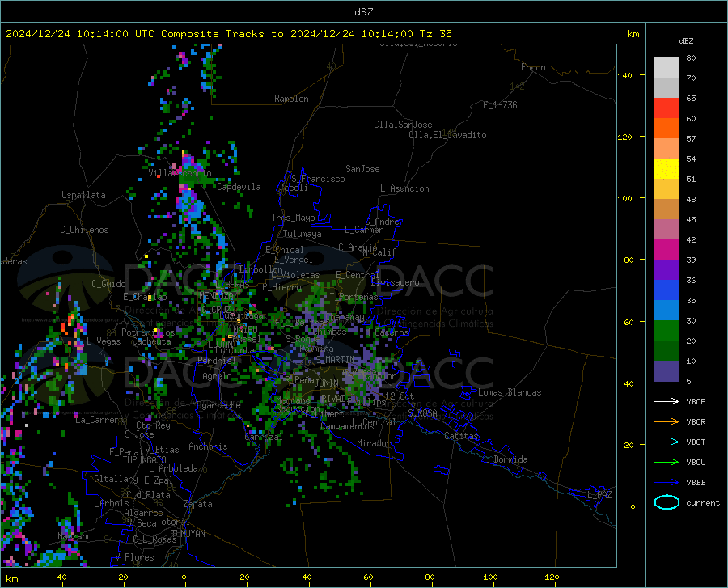728x588 pixels.
Task: Click the Mirador label
Action: coord(373,443)
